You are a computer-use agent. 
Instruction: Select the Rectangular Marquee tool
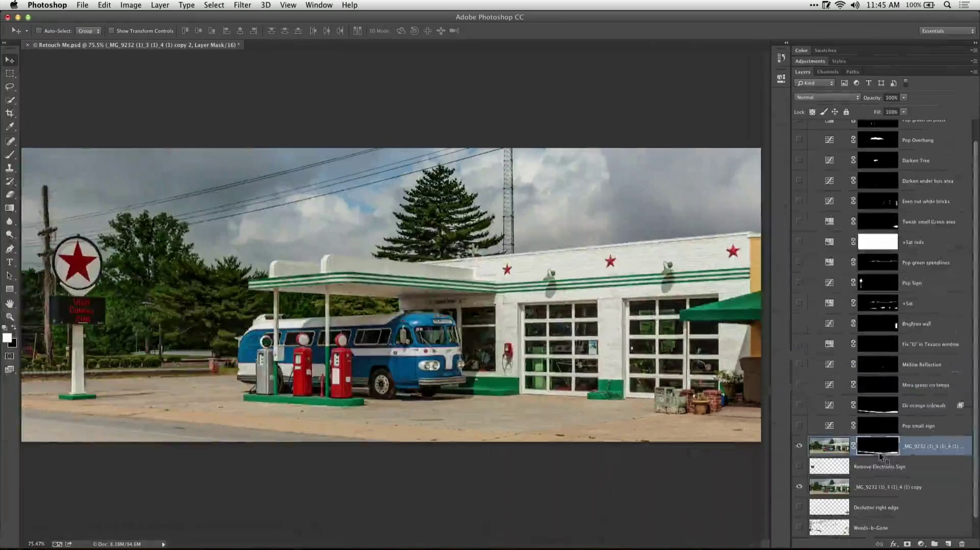coord(10,73)
